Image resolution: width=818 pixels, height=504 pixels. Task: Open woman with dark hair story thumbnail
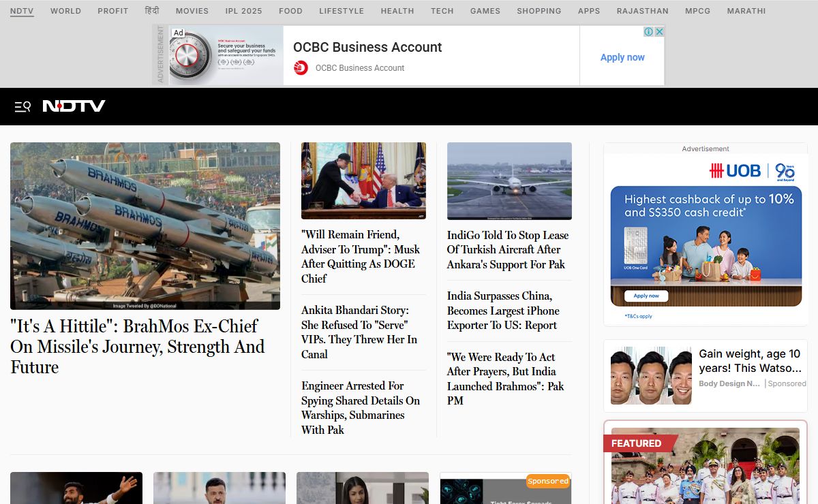click(x=363, y=488)
